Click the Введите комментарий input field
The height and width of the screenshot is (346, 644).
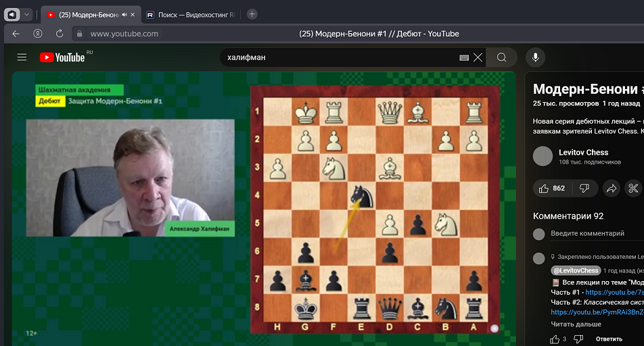coord(587,234)
